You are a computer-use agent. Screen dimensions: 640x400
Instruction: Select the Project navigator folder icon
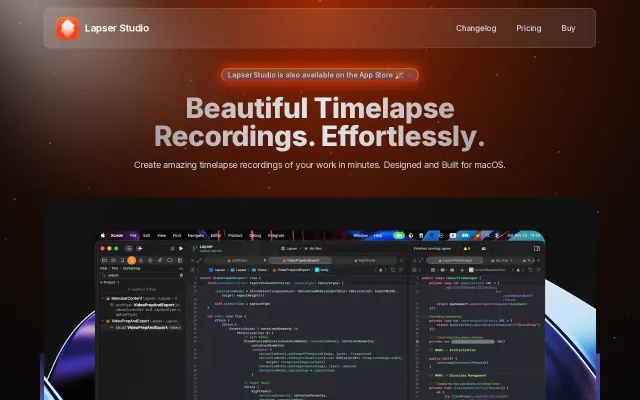pyautogui.click(x=104, y=260)
